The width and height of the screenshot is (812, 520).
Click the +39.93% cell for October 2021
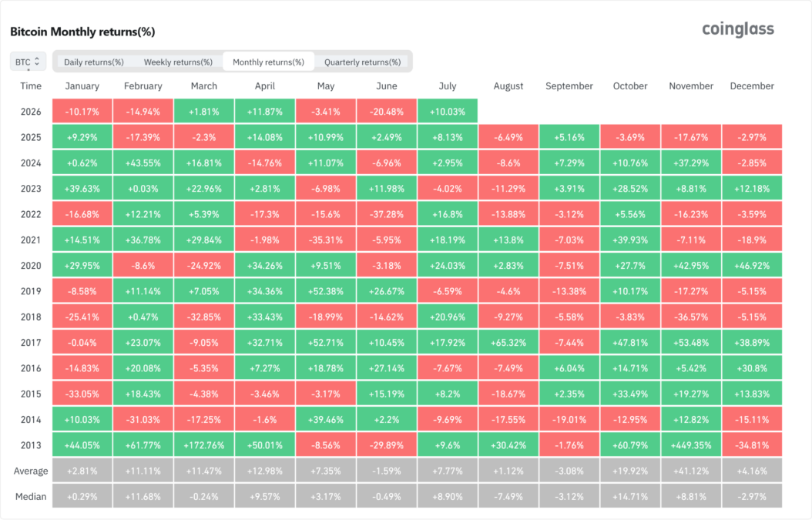630,240
